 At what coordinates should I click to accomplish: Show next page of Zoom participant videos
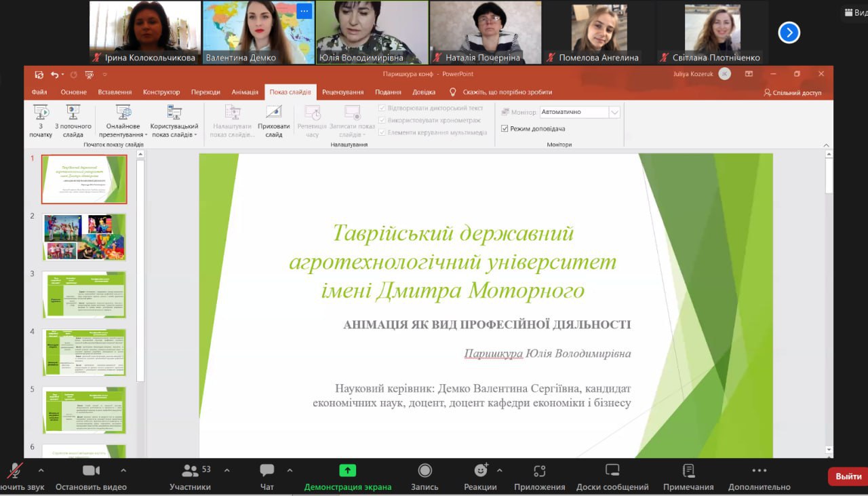(789, 33)
